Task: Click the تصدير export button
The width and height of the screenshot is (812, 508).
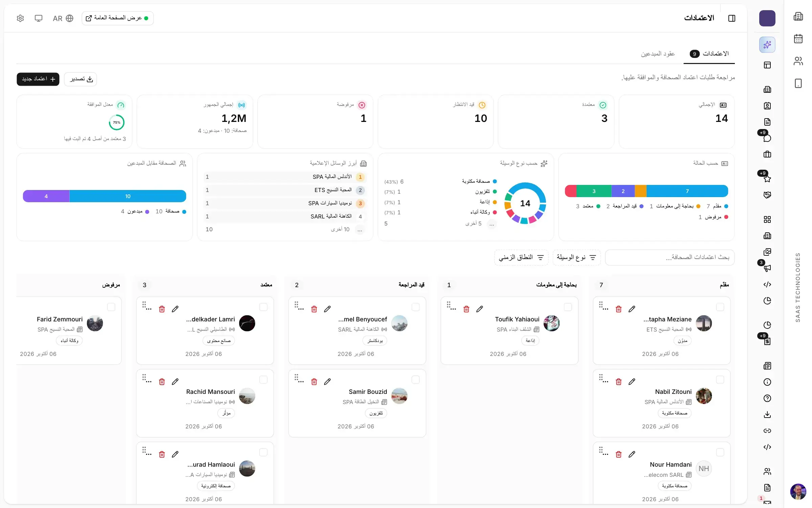Action: point(81,79)
